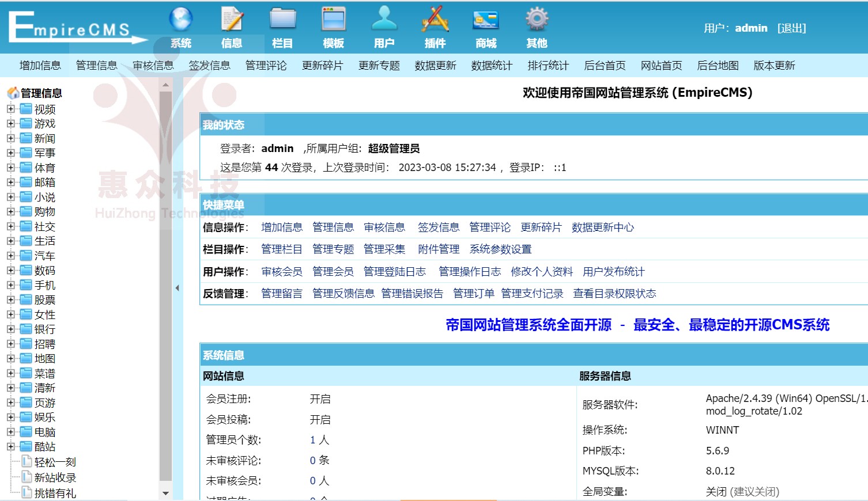Open 管理采集 quick link

384,249
